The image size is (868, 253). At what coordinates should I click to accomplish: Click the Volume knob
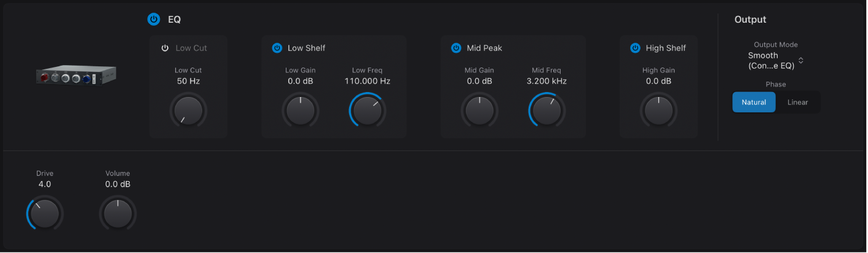tap(117, 214)
